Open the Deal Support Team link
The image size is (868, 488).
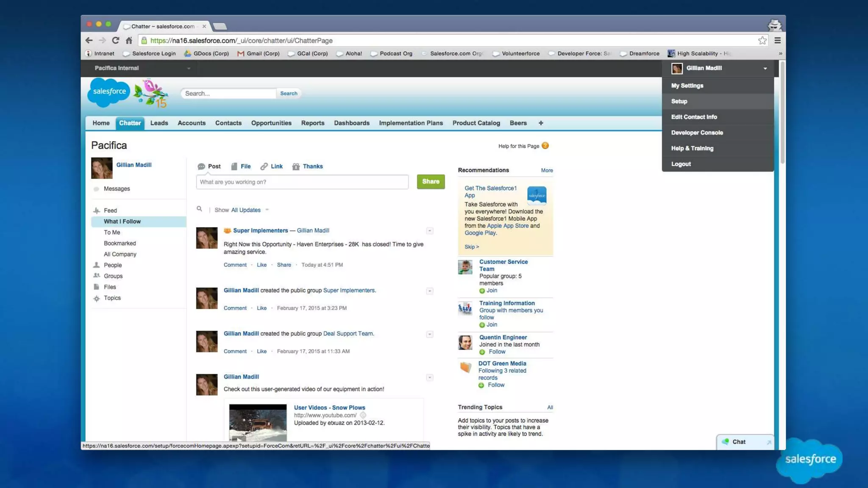(348, 333)
